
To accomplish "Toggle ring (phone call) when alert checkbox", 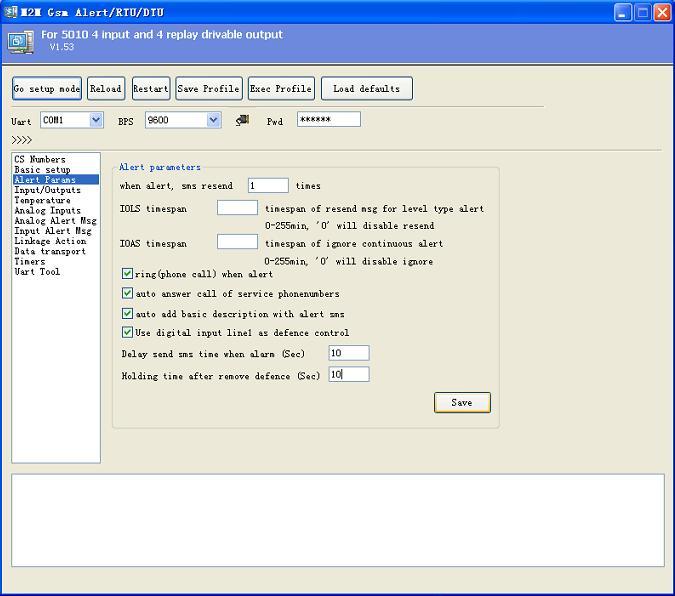I will [127, 273].
